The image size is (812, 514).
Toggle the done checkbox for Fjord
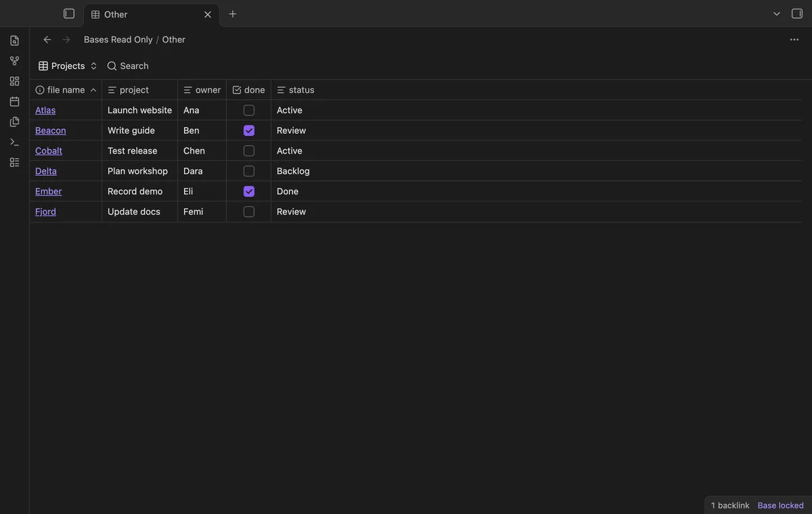click(249, 212)
